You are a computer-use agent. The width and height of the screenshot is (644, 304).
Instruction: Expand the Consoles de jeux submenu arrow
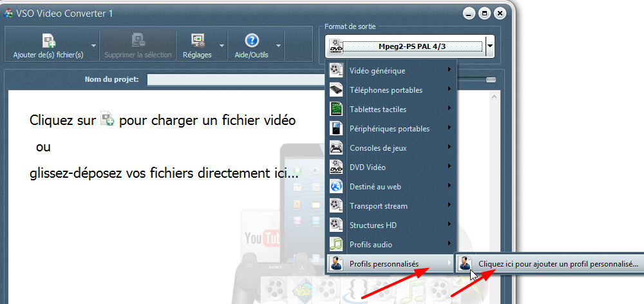450,147
